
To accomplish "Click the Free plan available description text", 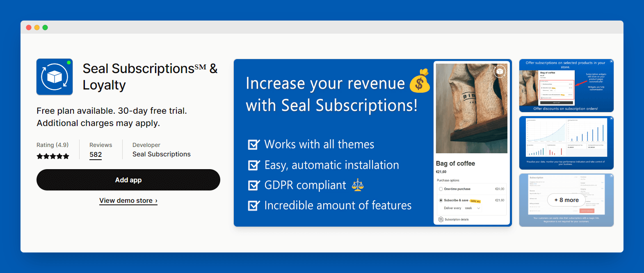I will point(112,117).
